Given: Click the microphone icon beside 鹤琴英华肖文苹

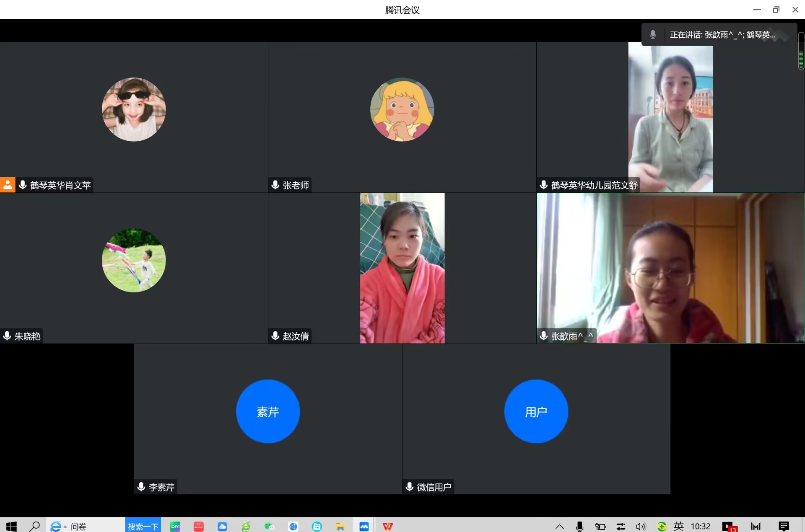Looking at the screenshot, I should point(23,185).
